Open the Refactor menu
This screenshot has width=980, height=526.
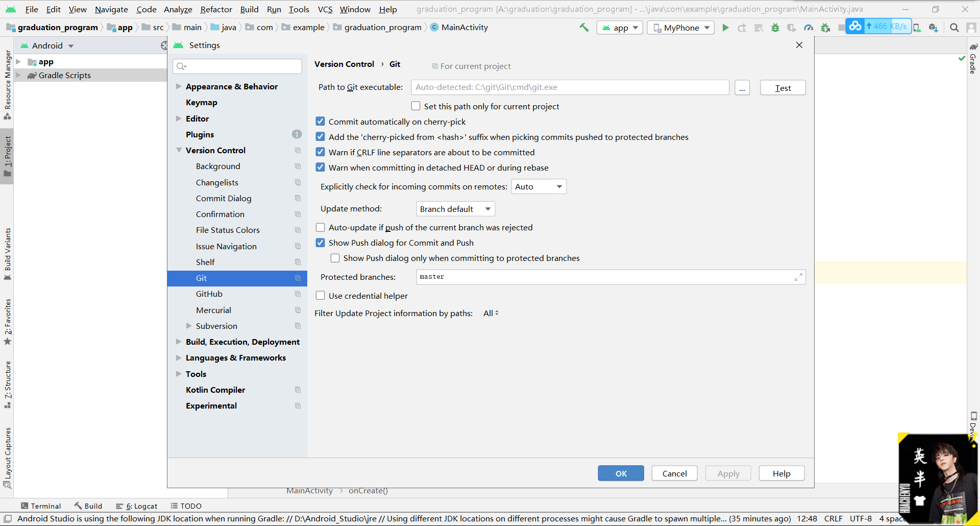[x=216, y=9]
